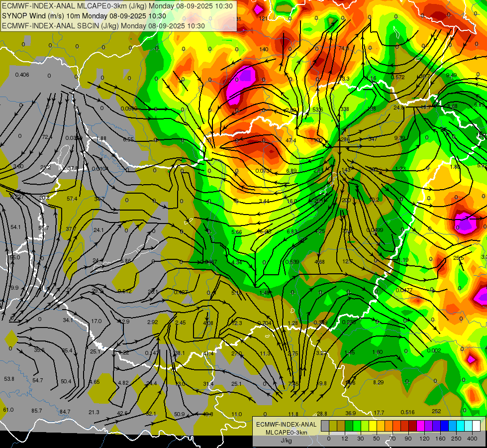Click the gray swatch in the legend
487x448 pixels.
325,426
